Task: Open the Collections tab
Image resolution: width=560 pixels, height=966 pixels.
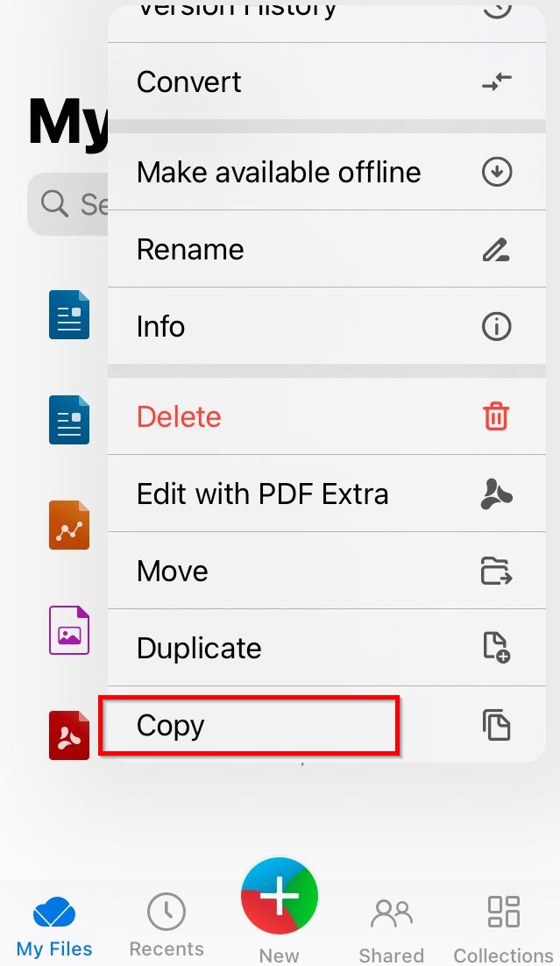Action: click(503, 929)
